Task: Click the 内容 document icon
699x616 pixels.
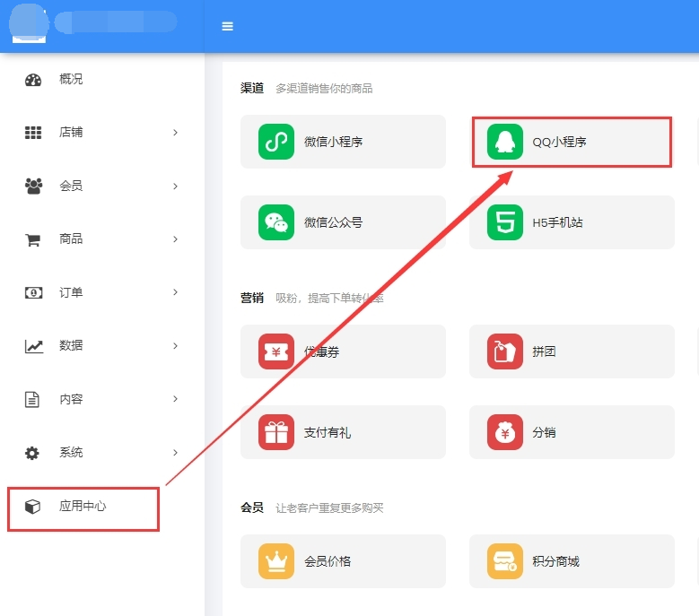Action: tap(32, 399)
